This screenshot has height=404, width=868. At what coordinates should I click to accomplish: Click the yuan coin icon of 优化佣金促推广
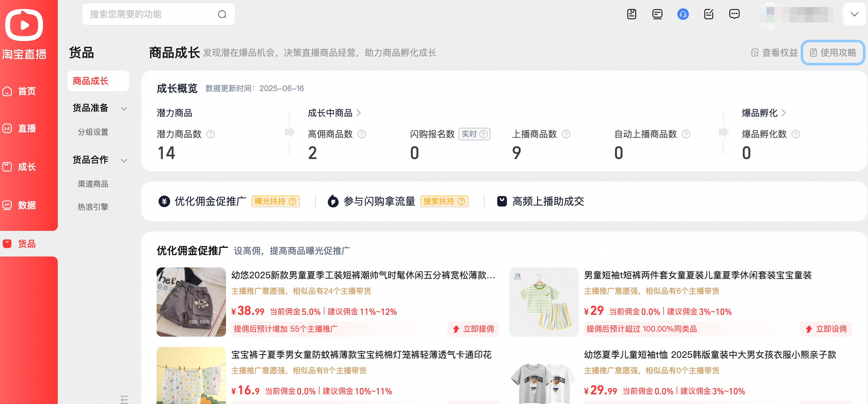[164, 201]
